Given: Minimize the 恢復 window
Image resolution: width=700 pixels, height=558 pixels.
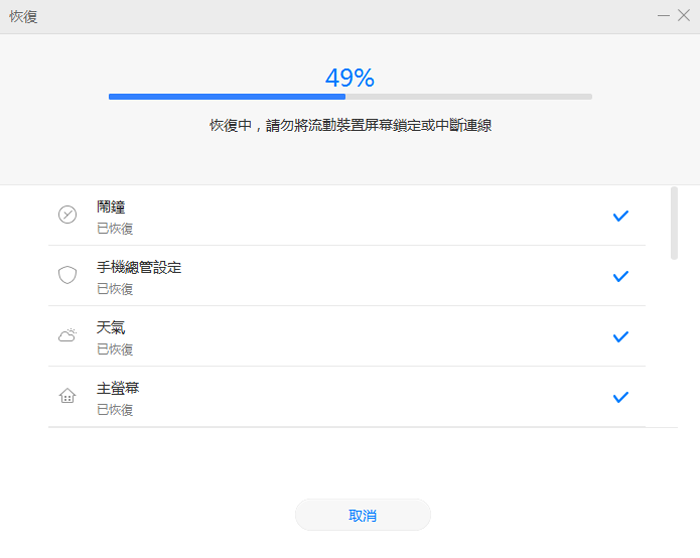Looking at the screenshot, I should pyautogui.click(x=663, y=16).
